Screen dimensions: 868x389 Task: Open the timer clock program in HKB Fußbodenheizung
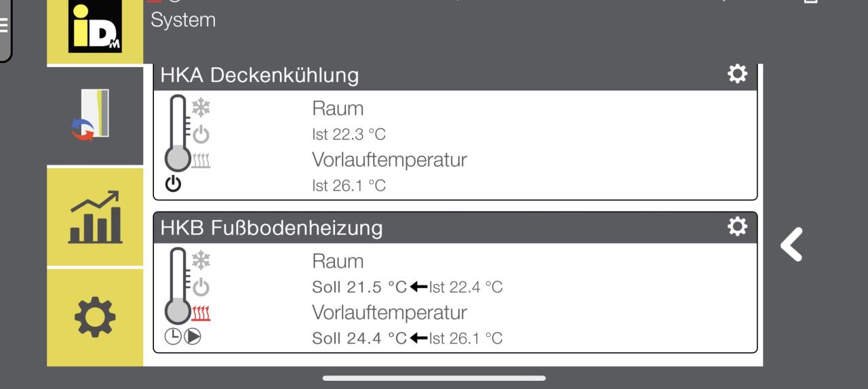pos(173,336)
